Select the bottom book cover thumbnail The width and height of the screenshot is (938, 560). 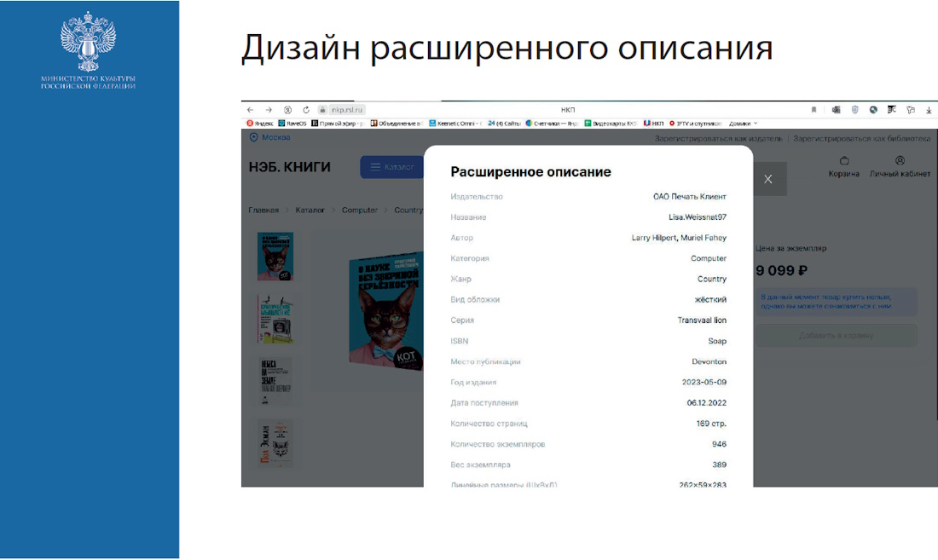pyautogui.click(x=275, y=443)
